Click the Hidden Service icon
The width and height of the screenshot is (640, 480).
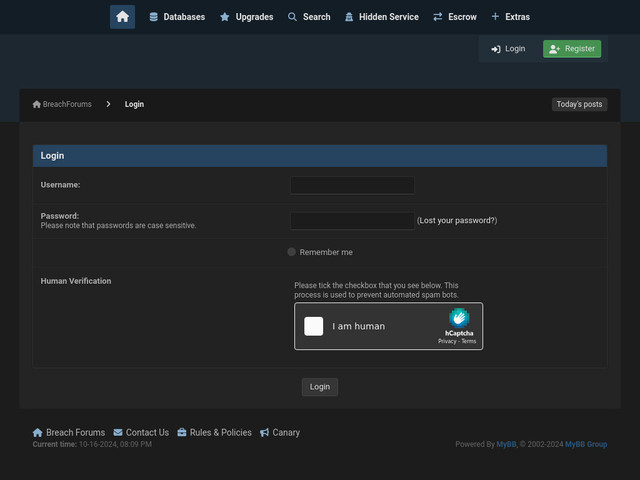coord(349,17)
